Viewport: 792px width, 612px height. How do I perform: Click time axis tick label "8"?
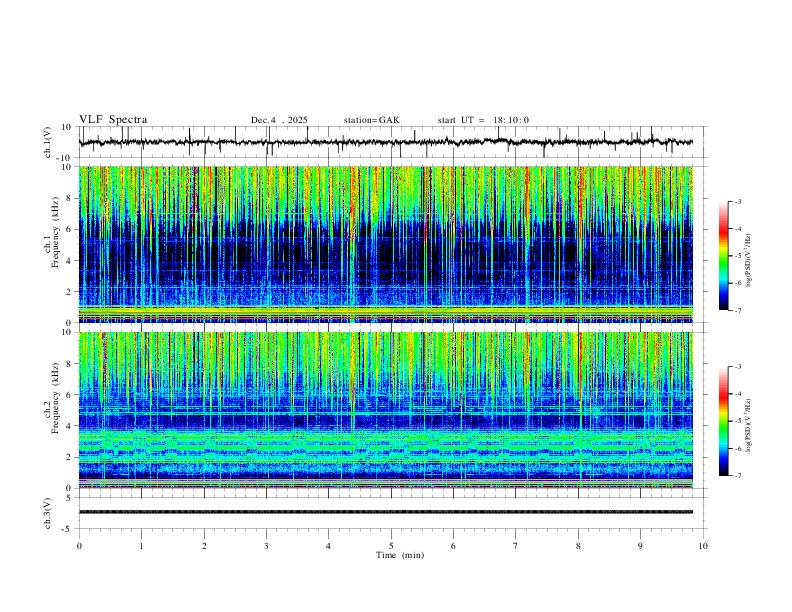(x=578, y=546)
